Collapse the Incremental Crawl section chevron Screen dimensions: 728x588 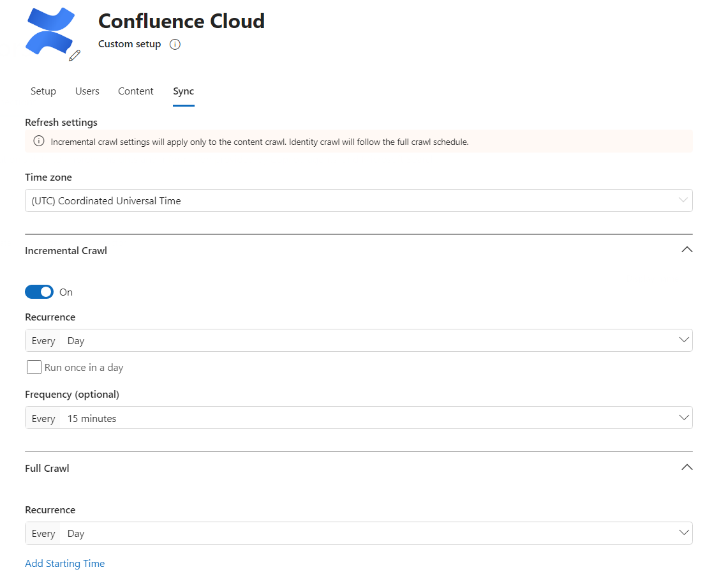point(687,250)
